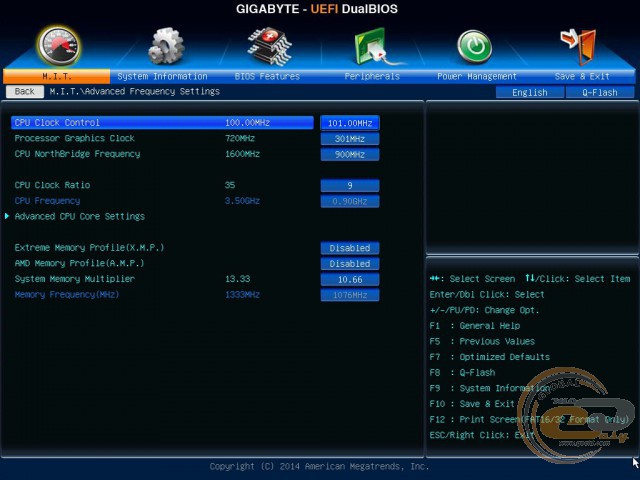Click the greyed 1076MHz memory value
Image resolution: width=640 pixels, height=480 pixels.
(350, 295)
